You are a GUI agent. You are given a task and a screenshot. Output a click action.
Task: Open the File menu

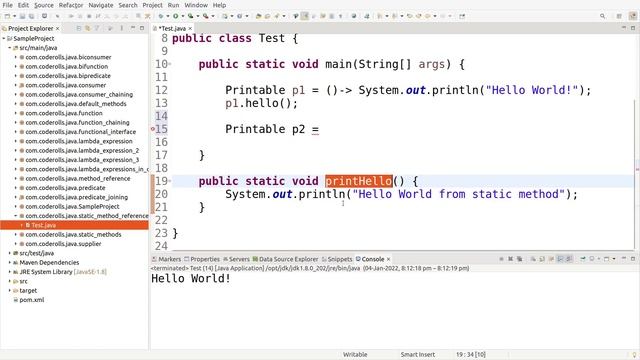(x=7, y=5)
